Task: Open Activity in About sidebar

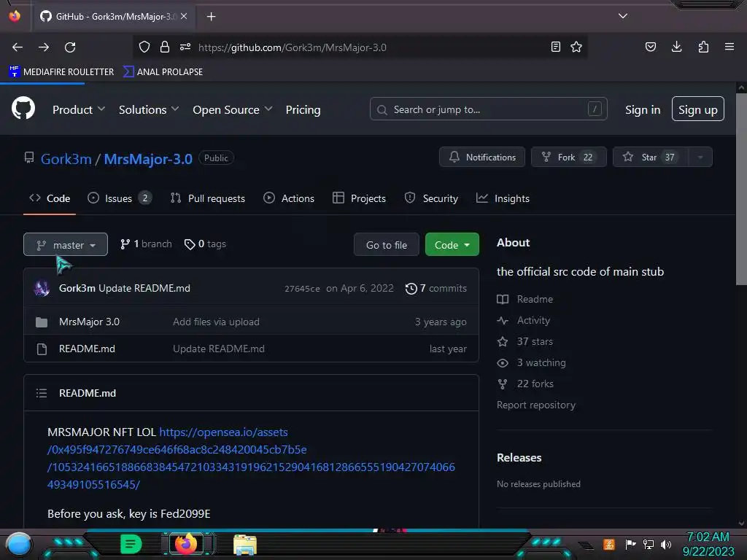Action: click(x=524, y=320)
